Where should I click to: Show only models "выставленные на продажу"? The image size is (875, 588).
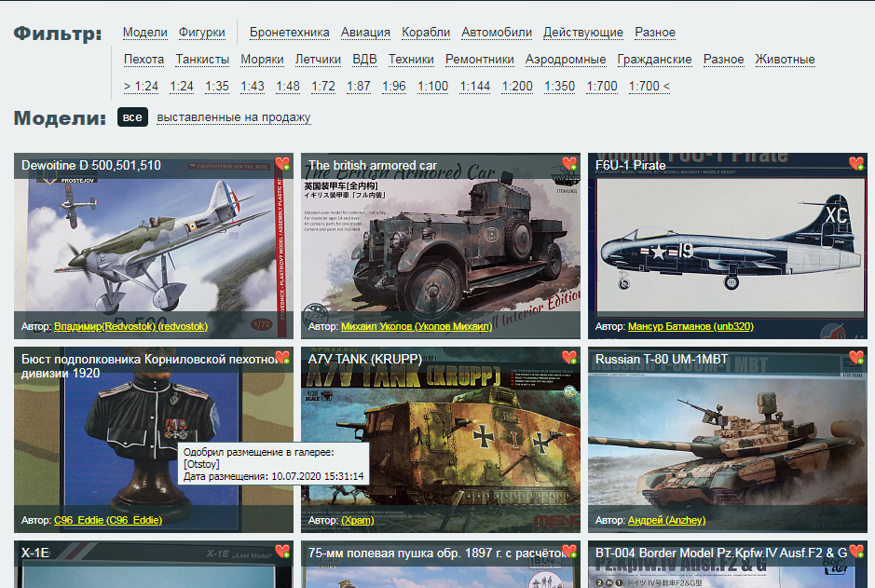coord(233,117)
